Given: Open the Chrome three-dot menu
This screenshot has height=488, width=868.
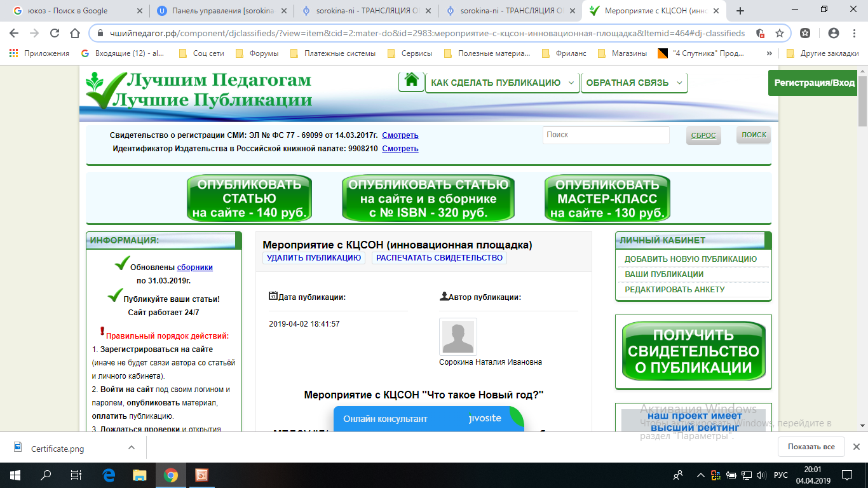Looking at the screenshot, I should [x=854, y=33].
